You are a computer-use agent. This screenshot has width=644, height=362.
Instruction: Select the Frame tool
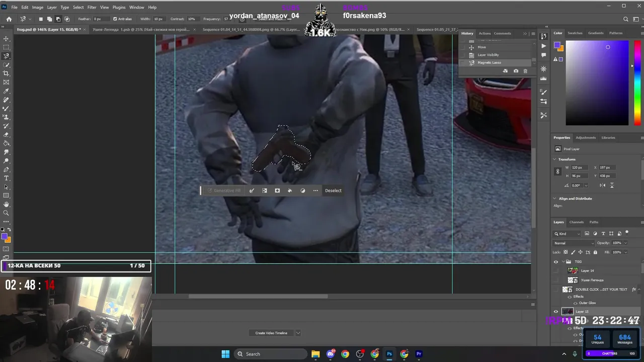pos(6,82)
